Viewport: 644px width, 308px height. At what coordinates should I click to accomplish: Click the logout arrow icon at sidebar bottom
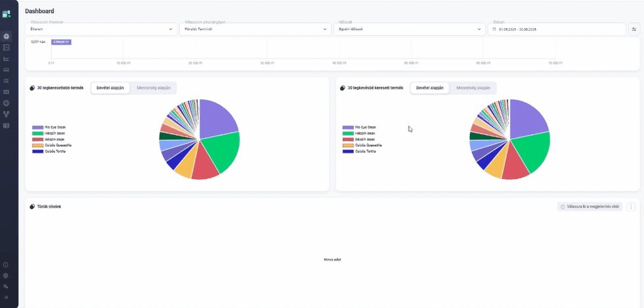6,297
